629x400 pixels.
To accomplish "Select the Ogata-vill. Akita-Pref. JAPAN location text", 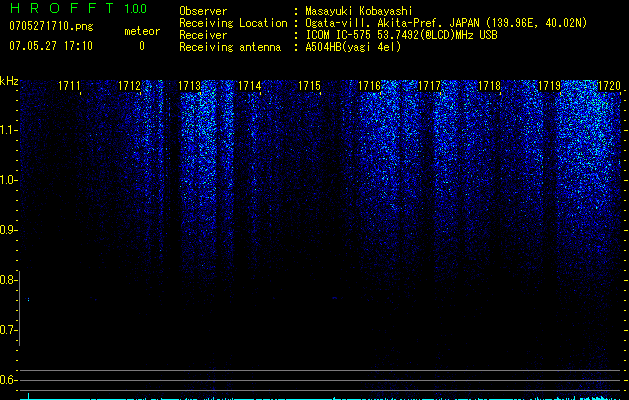I will click(446, 23).
